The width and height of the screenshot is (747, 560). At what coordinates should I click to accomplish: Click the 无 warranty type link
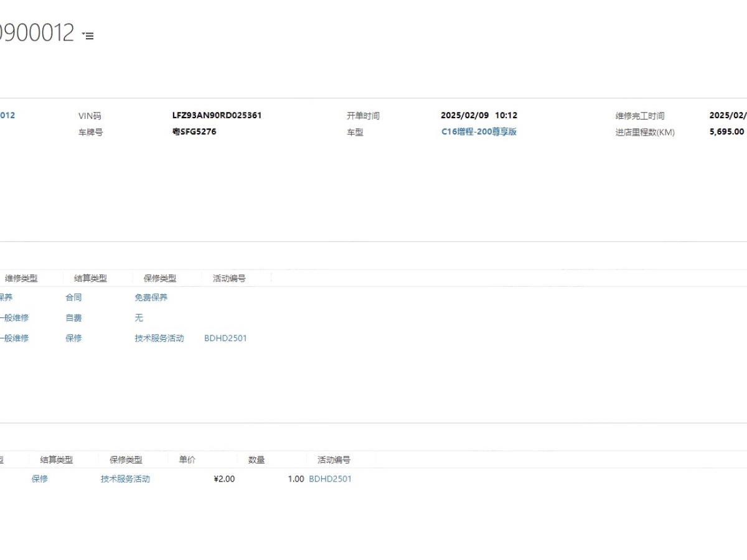point(139,318)
